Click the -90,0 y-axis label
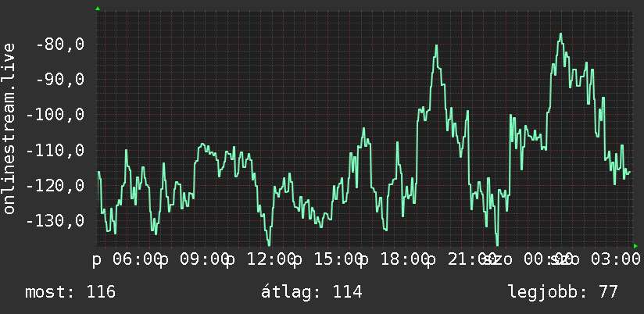This screenshot has width=644, height=314. tap(60, 79)
